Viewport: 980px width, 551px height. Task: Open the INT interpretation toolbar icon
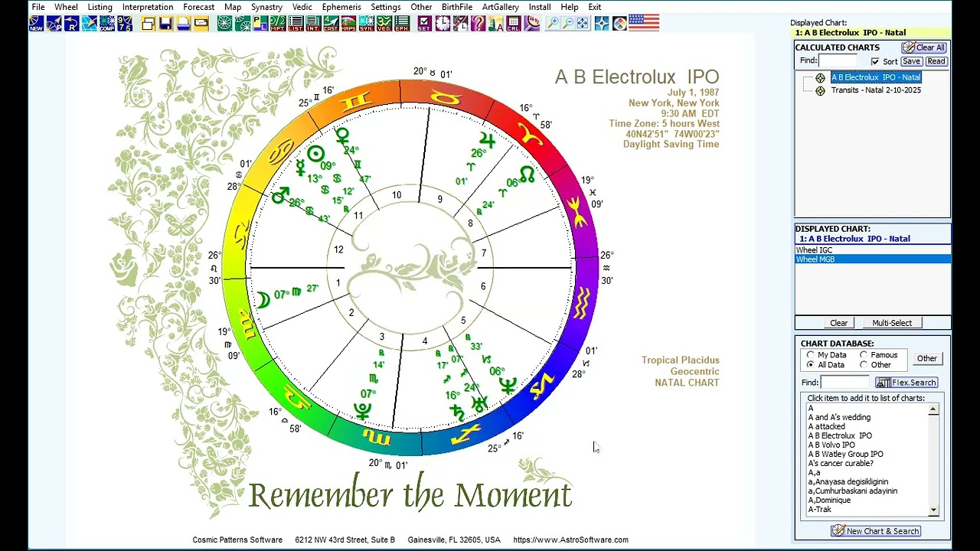point(313,24)
